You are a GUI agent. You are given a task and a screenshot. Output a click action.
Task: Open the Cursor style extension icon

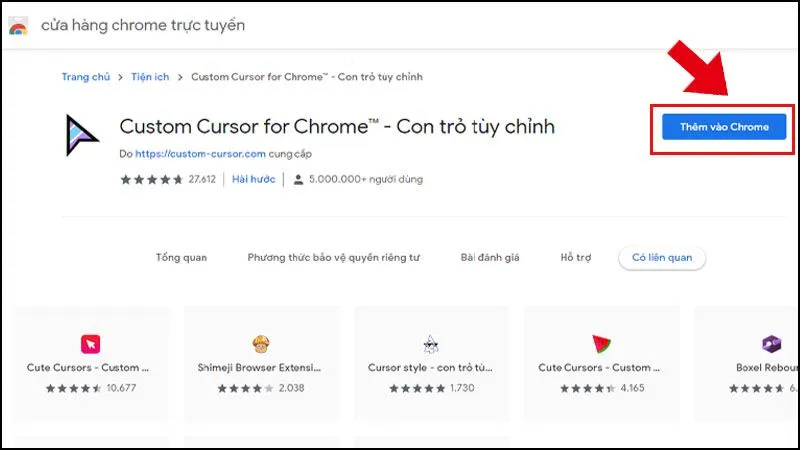(431, 344)
